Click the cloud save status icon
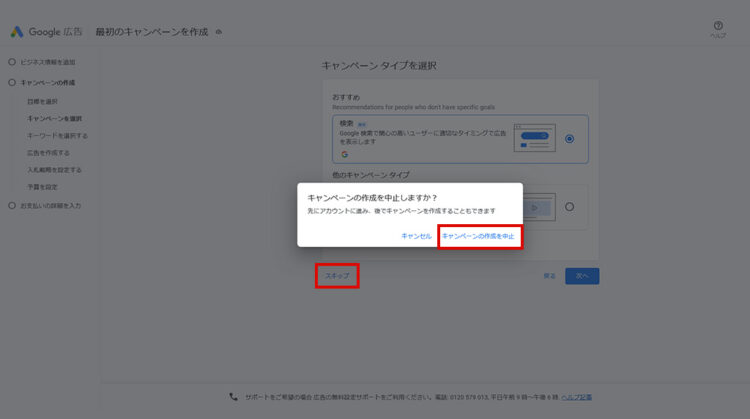 pyautogui.click(x=219, y=32)
